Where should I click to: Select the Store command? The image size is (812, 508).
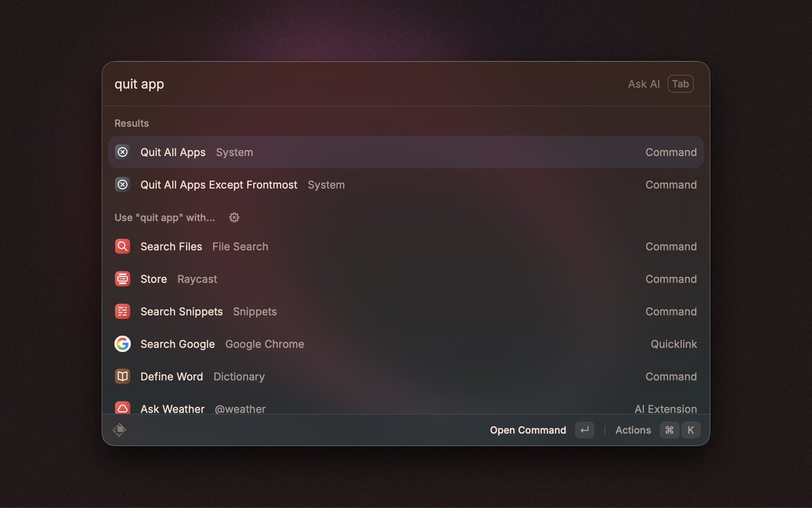click(406, 279)
